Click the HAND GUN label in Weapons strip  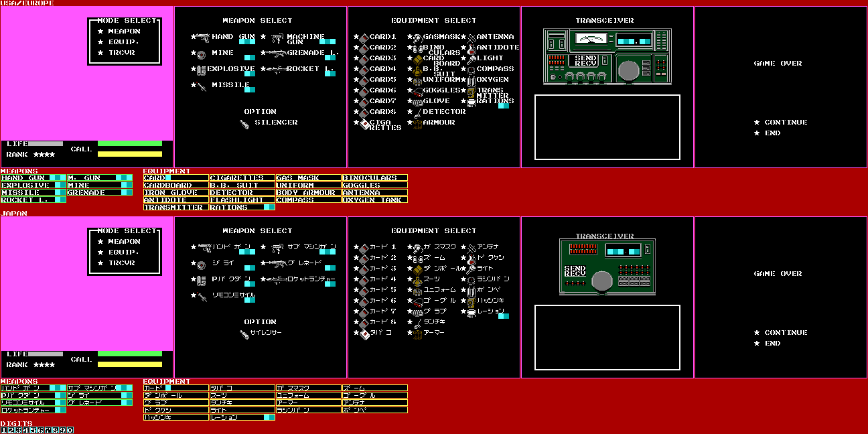[23, 178]
